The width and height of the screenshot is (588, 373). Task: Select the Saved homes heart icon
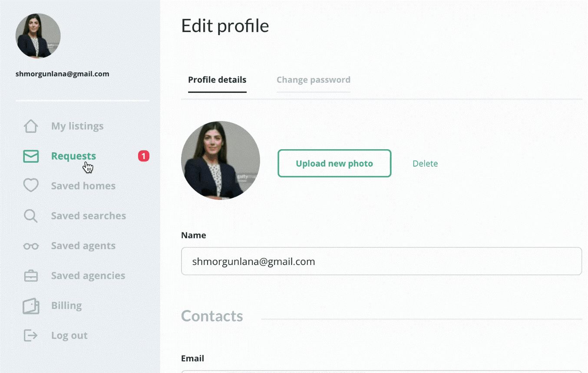(30, 185)
